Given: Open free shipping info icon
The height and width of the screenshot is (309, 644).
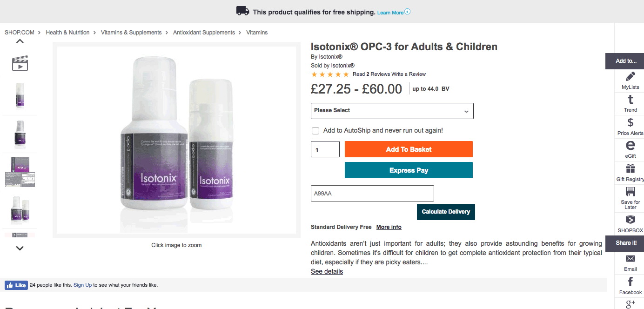Looking at the screenshot, I should pos(408,12).
